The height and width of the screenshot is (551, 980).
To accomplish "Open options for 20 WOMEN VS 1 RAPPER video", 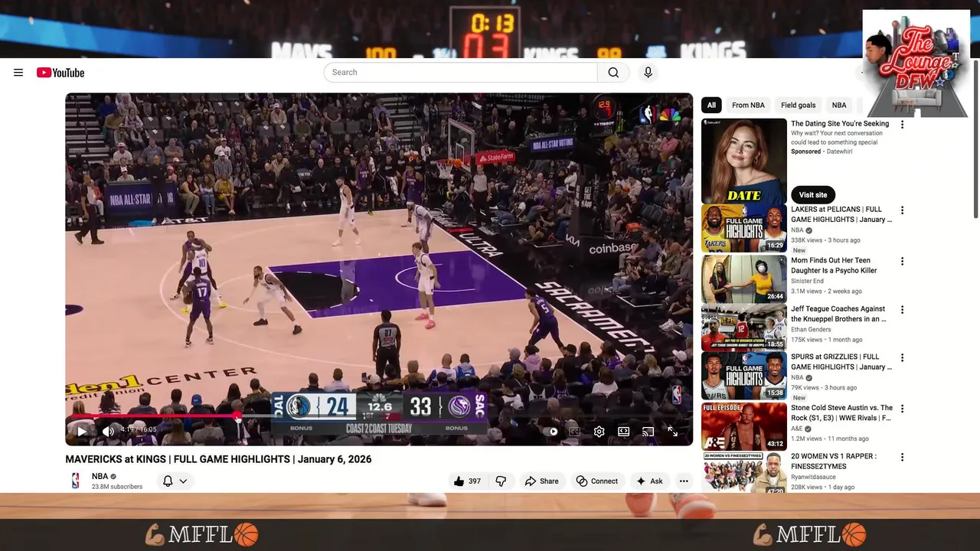I will pos(902,458).
